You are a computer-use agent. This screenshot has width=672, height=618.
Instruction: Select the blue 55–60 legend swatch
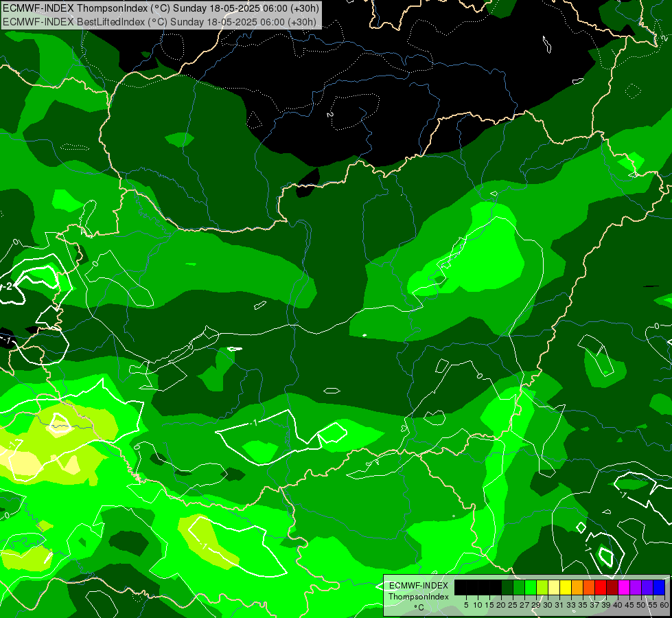click(x=659, y=587)
